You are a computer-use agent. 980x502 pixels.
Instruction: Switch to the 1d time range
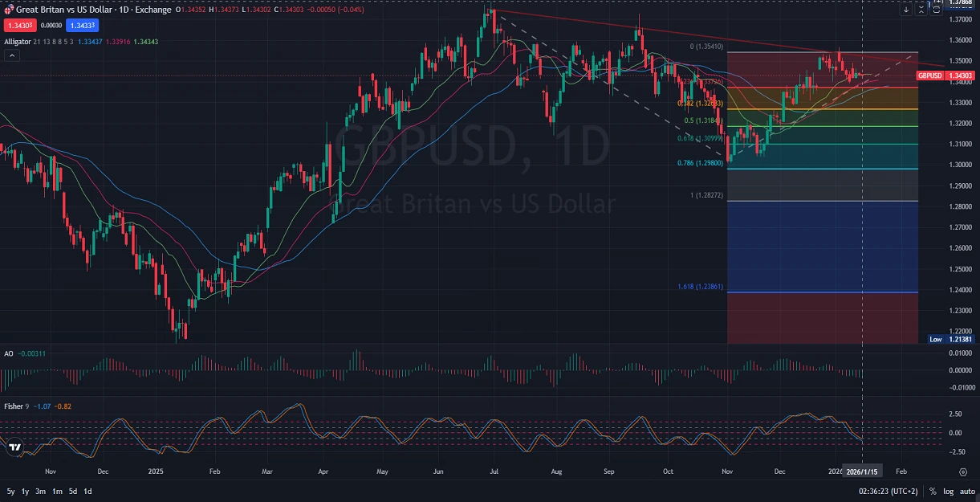click(87, 491)
